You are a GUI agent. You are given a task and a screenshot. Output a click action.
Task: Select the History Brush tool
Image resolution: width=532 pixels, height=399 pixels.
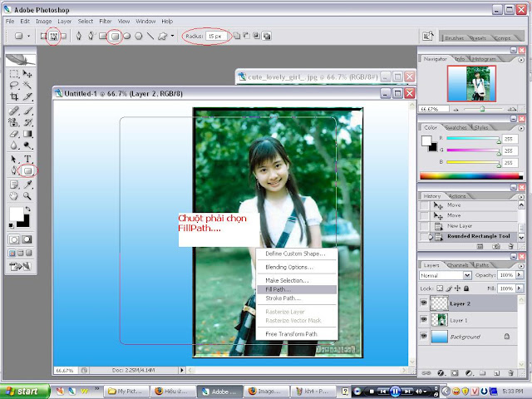27,122
